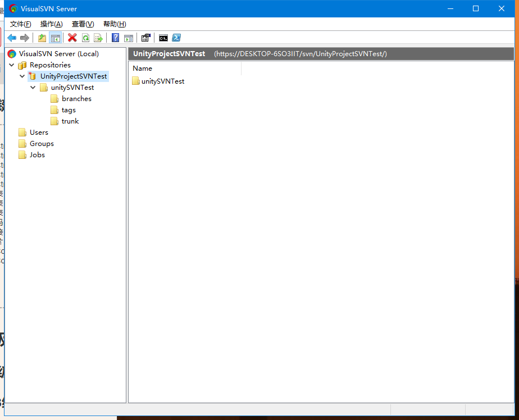Click the Help question mark toolbar icon
Viewport: 519px width, 420px height.
click(115, 38)
